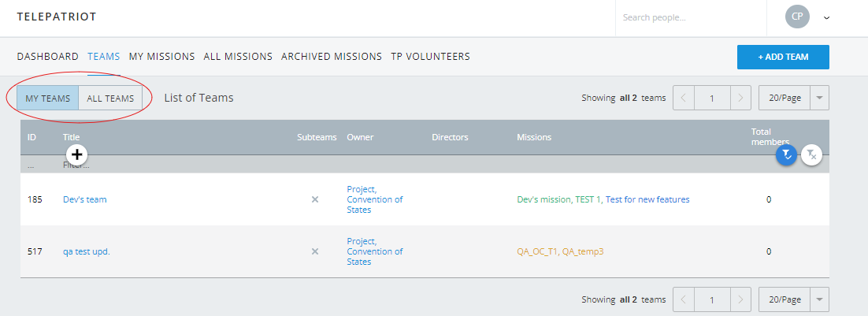Image resolution: width=868 pixels, height=316 pixels.
Task: Open the DASHBOARD tab
Action: point(47,57)
